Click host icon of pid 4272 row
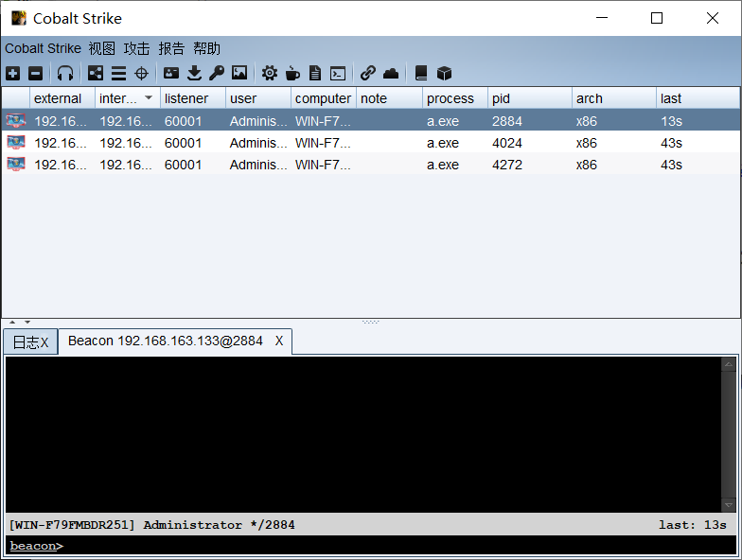The height and width of the screenshot is (560, 742). [x=15, y=165]
